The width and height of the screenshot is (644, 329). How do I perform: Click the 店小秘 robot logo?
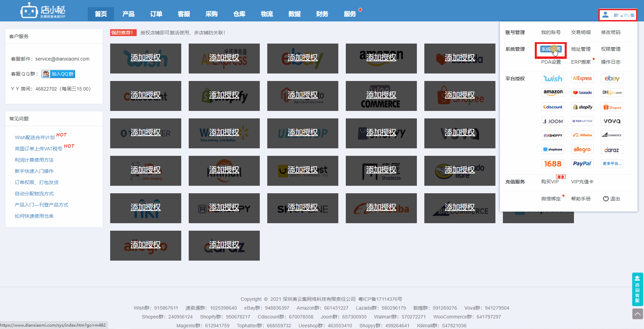[43, 11]
